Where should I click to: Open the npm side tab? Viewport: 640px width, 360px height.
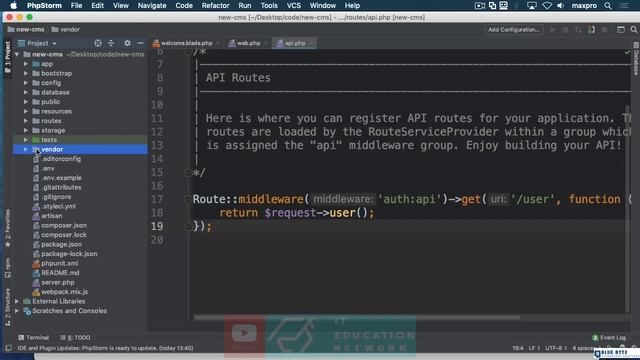[7, 268]
